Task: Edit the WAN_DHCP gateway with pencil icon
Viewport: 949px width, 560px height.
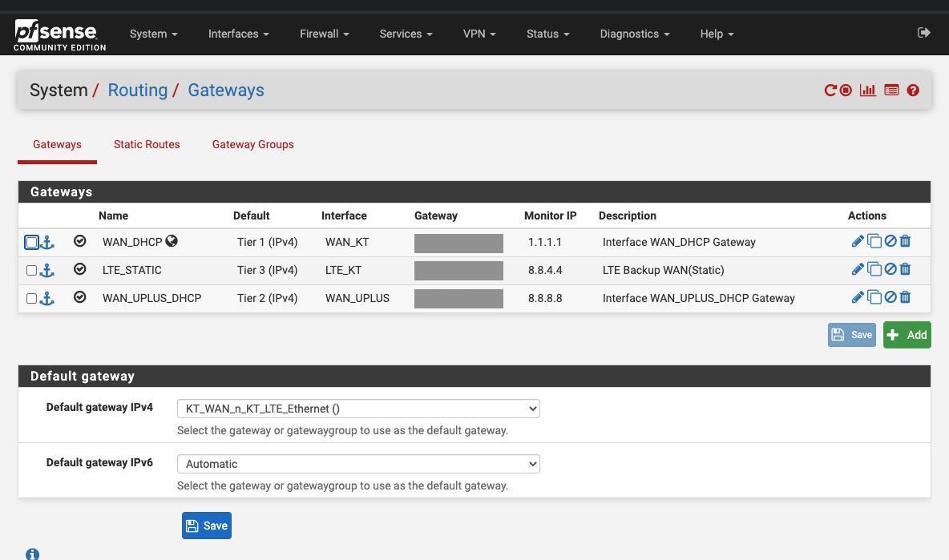Action: pos(858,241)
